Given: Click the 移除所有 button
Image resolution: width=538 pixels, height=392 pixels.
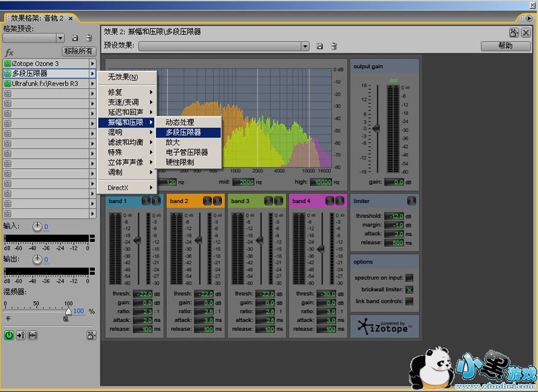Looking at the screenshot, I should click(x=78, y=51).
